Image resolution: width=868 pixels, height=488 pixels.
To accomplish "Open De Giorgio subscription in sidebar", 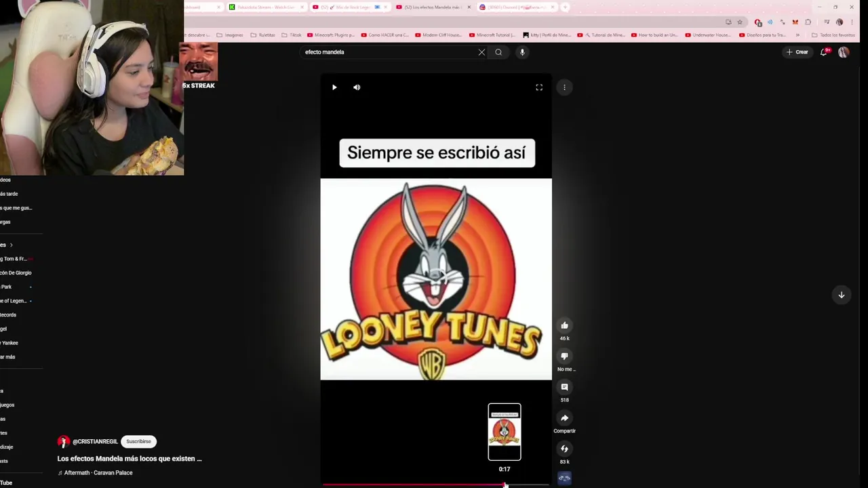I will (16, 272).
